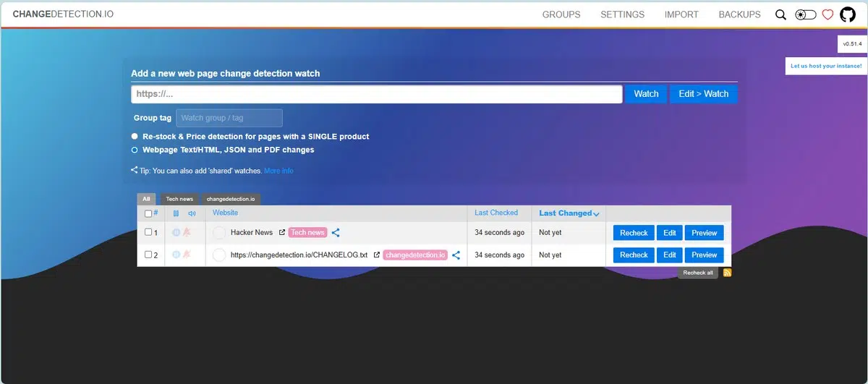Click the pink Tech news tag
This screenshot has height=384, width=868.
coord(307,232)
